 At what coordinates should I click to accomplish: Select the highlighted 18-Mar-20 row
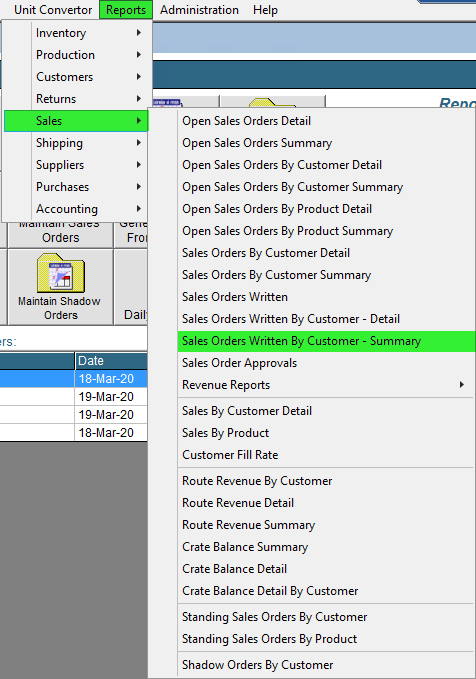tap(74, 379)
